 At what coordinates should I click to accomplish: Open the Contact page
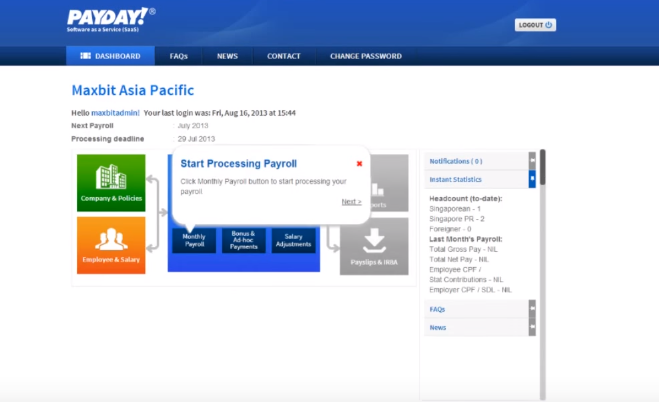click(x=284, y=56)
